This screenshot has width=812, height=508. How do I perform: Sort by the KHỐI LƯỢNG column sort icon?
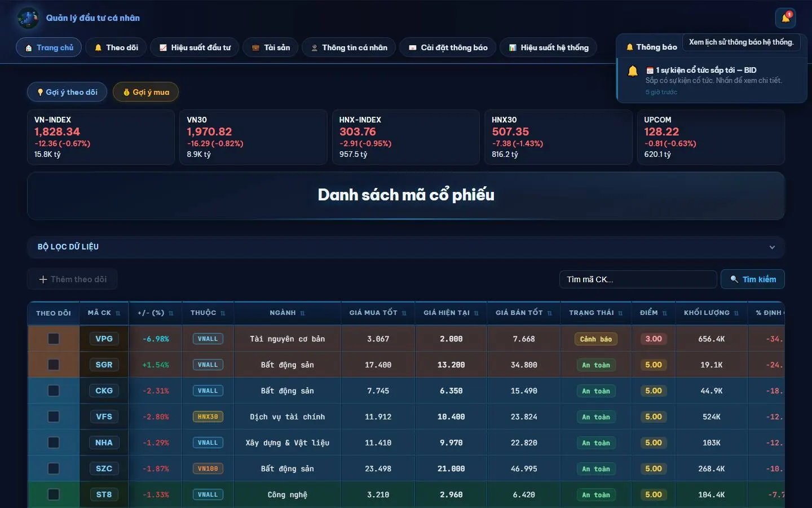[736, 313]
